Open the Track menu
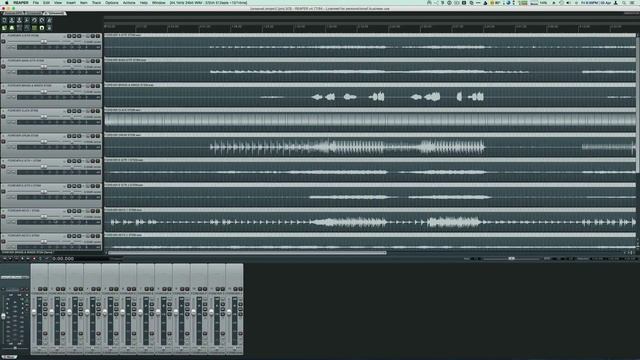 coord(96,2)
